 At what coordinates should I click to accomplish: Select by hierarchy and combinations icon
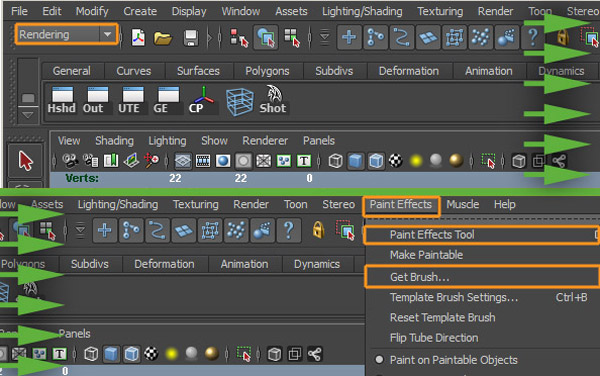[x=239, y=38]
